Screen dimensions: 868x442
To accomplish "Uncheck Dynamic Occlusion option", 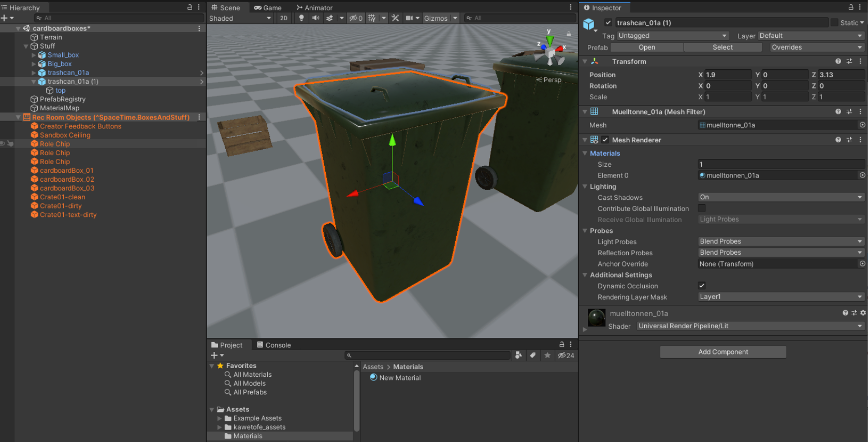I will click(702, 286).
